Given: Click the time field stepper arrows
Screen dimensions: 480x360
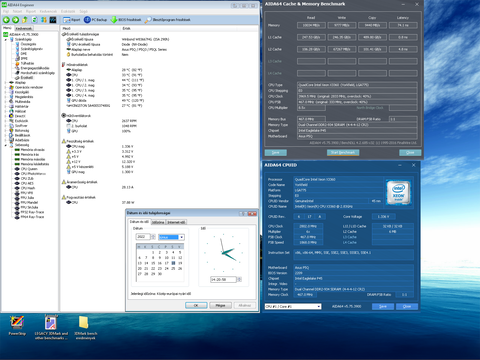Looking at the screenshot, I should pyautogui.click(x=239, y=279).
